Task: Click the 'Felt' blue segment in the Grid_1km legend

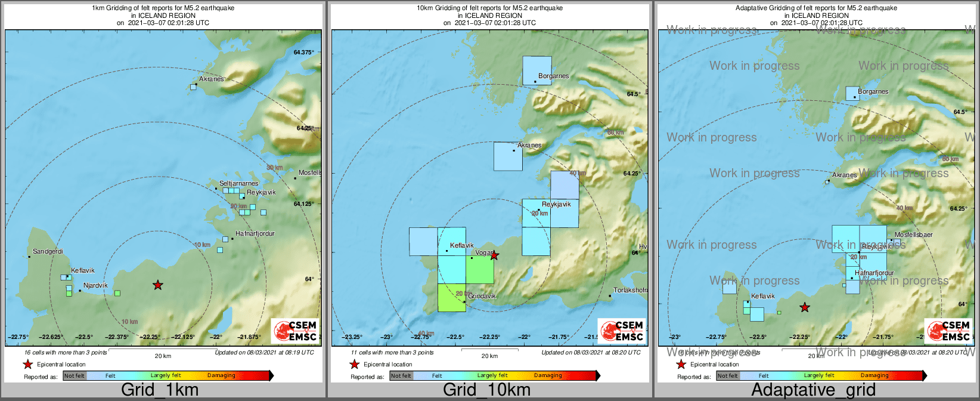Action: tap(111, 376)
